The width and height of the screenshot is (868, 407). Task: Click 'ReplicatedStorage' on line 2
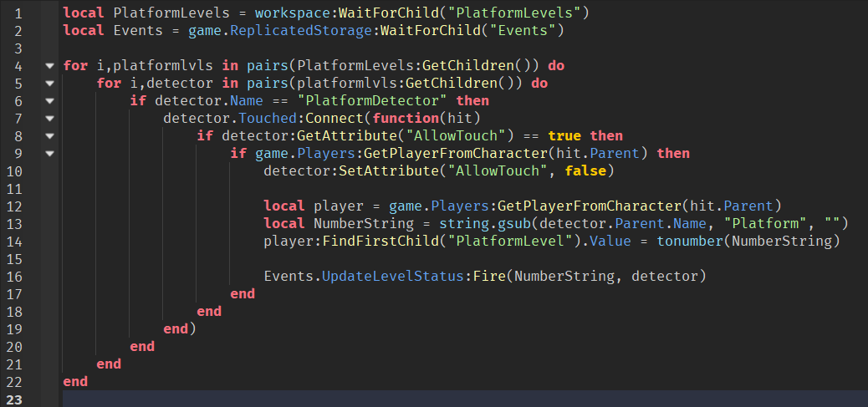[303, 30]
